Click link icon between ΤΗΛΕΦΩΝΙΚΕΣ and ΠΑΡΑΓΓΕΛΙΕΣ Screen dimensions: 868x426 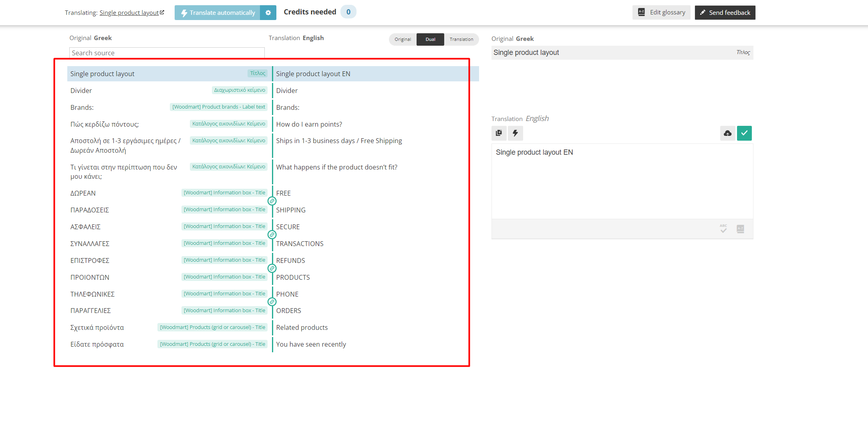272,302
